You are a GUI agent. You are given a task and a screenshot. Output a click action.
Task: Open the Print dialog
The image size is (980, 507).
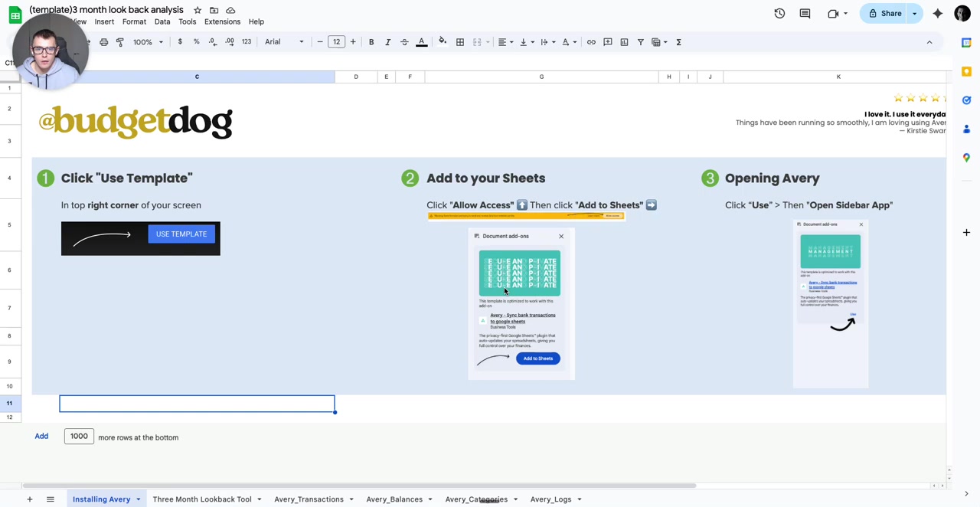[x=103, y=41]
